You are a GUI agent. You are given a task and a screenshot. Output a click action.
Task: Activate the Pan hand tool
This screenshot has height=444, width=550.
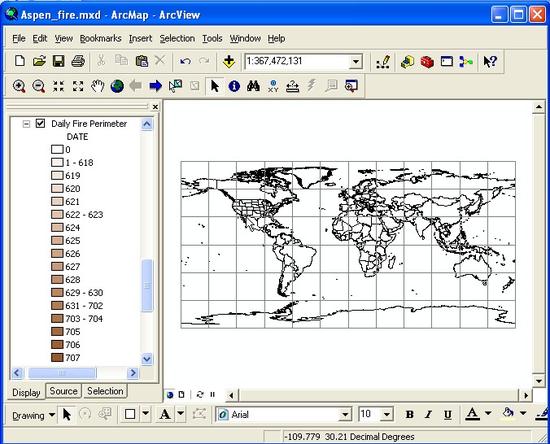coord(98,86)
